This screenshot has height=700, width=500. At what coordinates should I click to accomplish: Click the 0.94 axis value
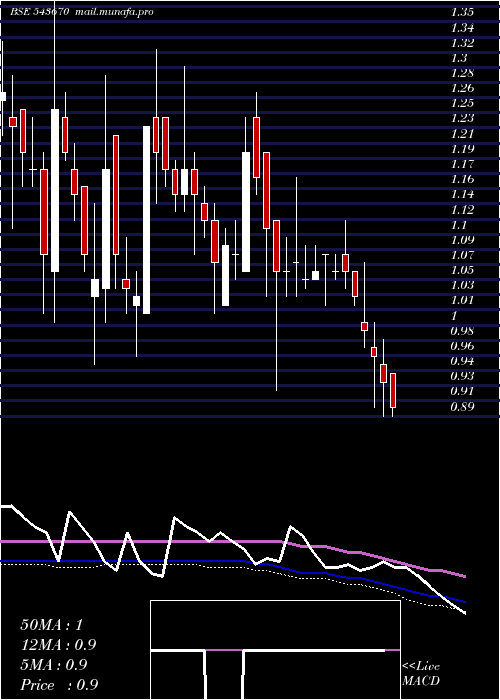coord(462,361)
